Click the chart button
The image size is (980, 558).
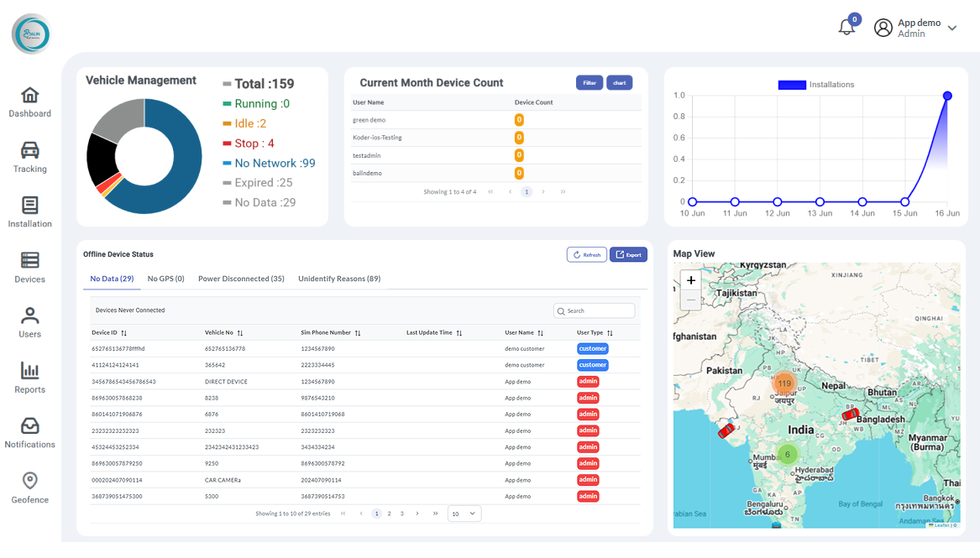coord(620,83)
